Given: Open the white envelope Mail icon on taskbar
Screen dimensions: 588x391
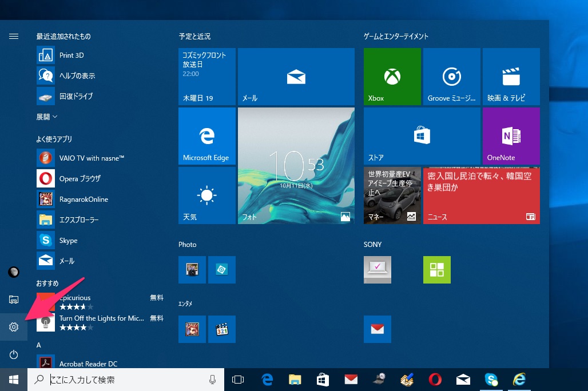Looking at the screenshot, I should pyautogui.click(x=463, y=380).
